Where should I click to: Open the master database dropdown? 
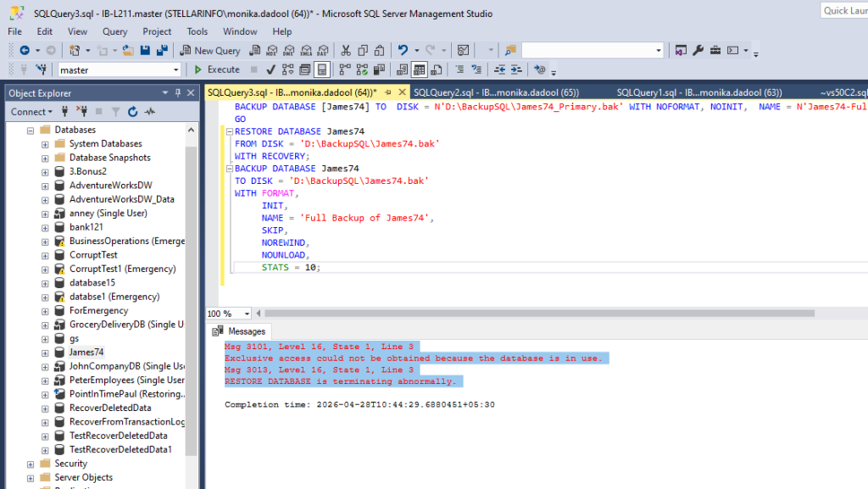coord(175,70)
